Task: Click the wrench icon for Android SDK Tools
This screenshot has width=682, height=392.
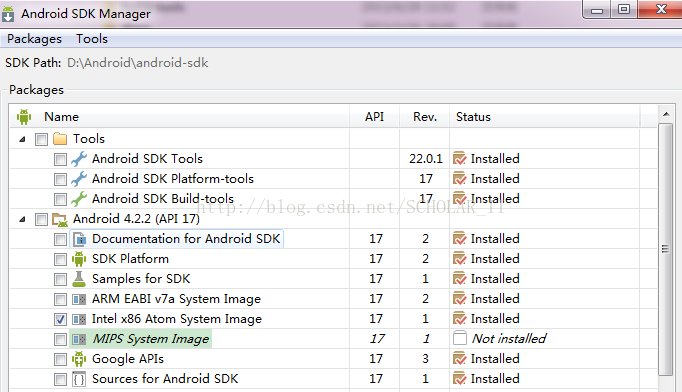Action: coord(79,159)
